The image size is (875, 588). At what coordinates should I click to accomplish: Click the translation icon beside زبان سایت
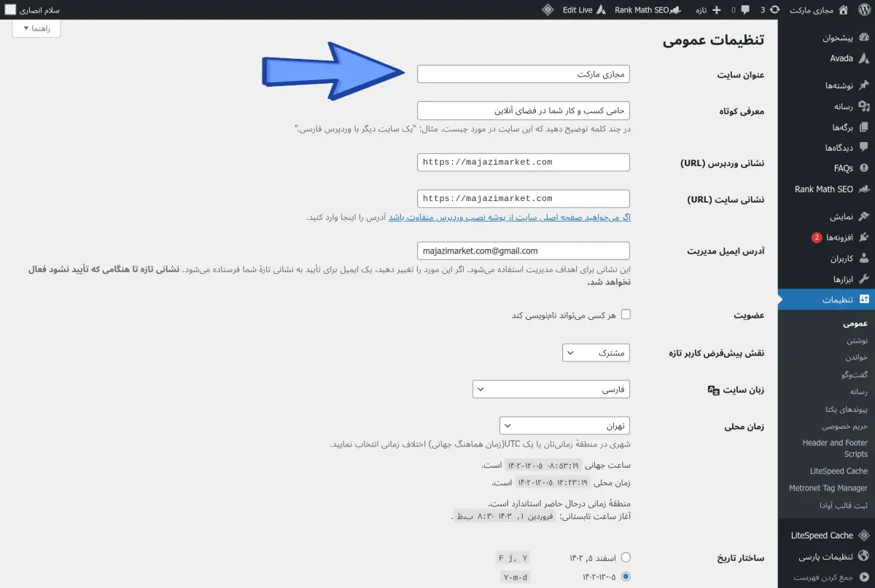(714, 390)
